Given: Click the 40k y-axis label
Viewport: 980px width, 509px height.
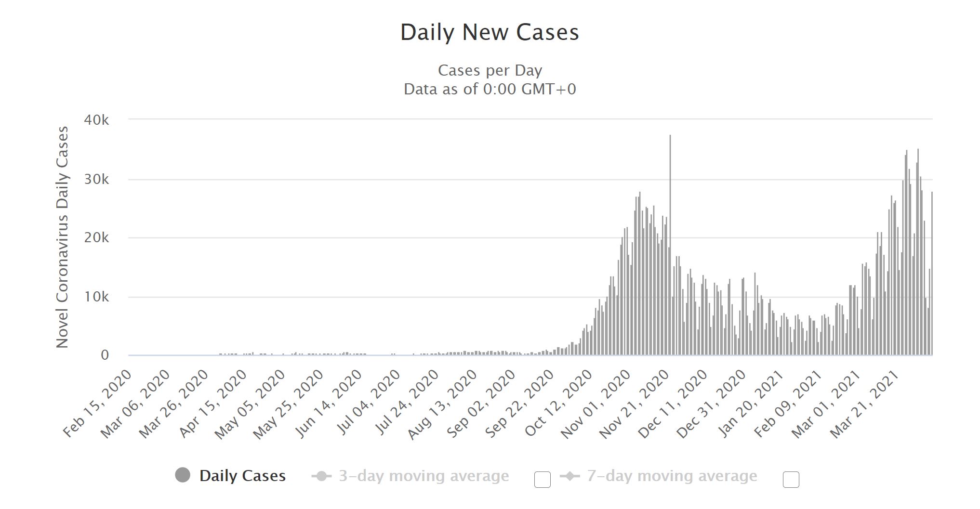Looking at the screenshot, I should tap(96, 120).
